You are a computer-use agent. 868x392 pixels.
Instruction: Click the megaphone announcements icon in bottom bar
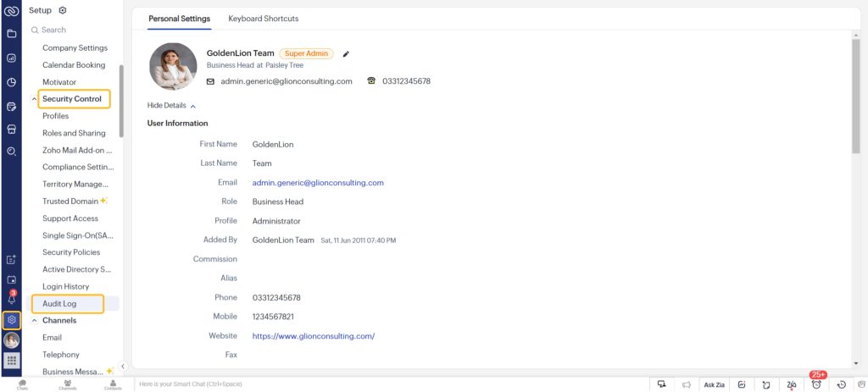[x=687, y=384]
